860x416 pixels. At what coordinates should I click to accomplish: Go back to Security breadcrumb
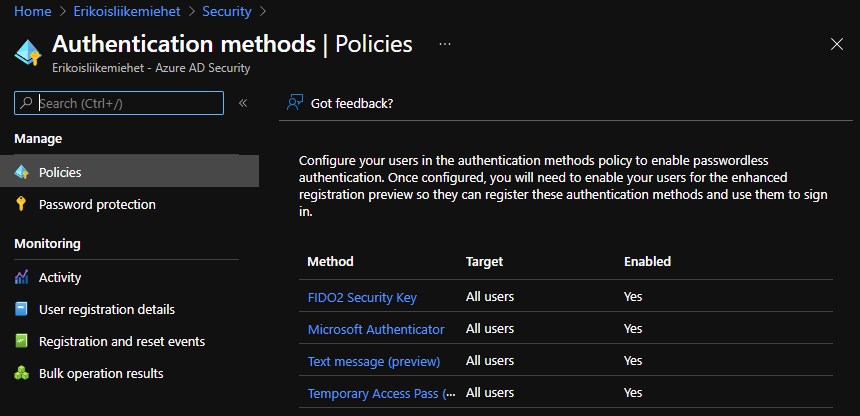pos(227,11)
